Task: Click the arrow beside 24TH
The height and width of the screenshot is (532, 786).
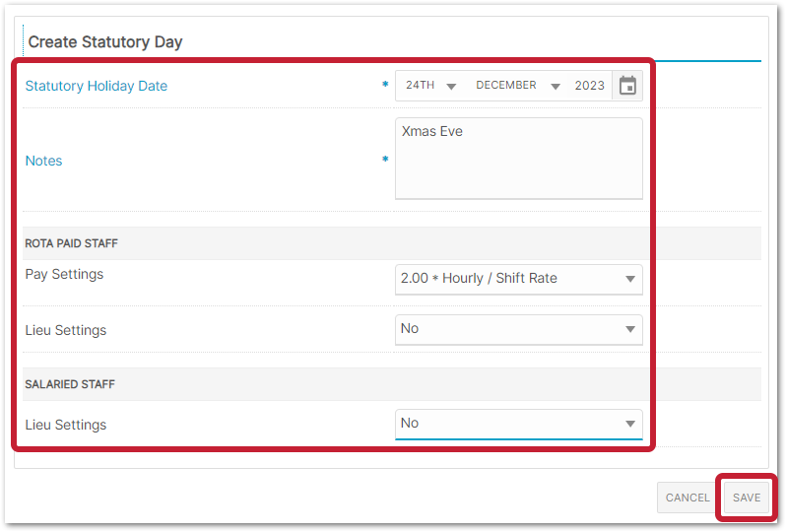Action: 451,87
